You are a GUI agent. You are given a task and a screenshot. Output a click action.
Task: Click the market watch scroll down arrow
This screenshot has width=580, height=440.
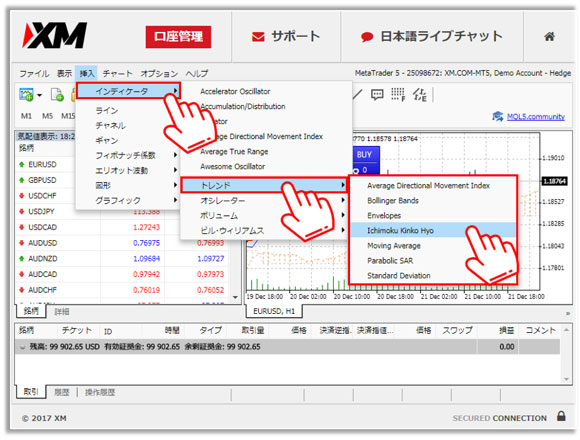(x=235, y=297)
